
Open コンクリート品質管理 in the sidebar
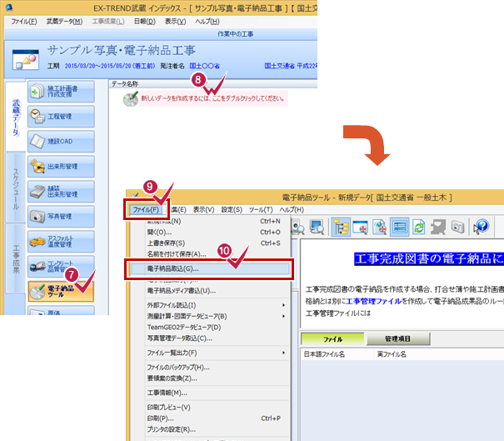click(61, 266)
